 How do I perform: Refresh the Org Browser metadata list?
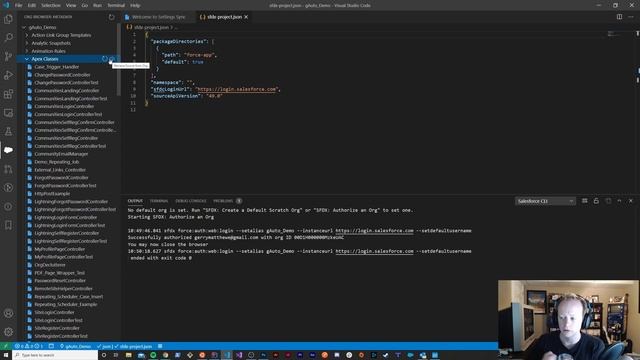tap(111, 17)
